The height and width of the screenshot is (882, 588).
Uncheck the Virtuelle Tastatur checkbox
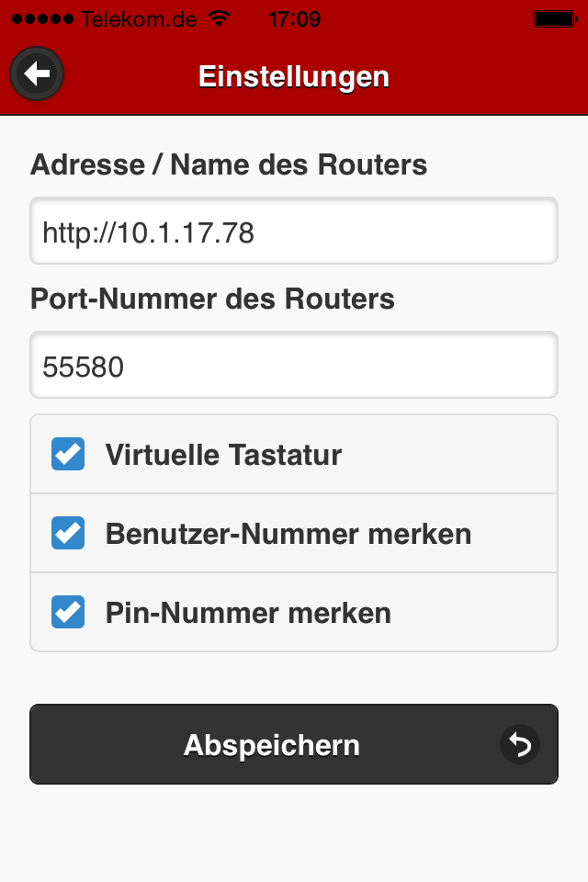coord(68,454)
